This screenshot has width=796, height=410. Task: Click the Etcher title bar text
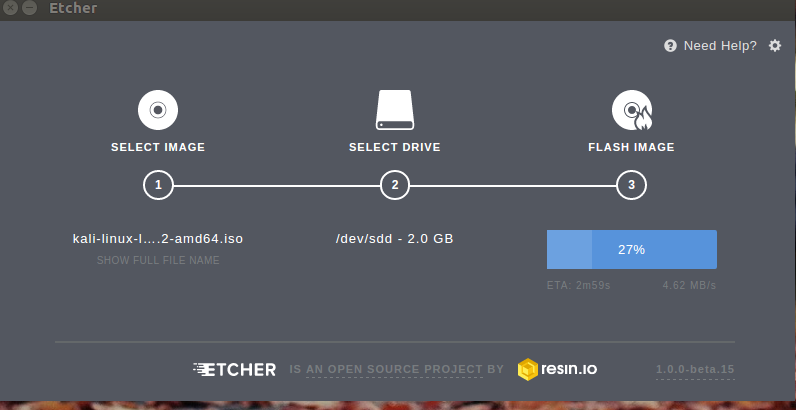[x=73, y=8]
